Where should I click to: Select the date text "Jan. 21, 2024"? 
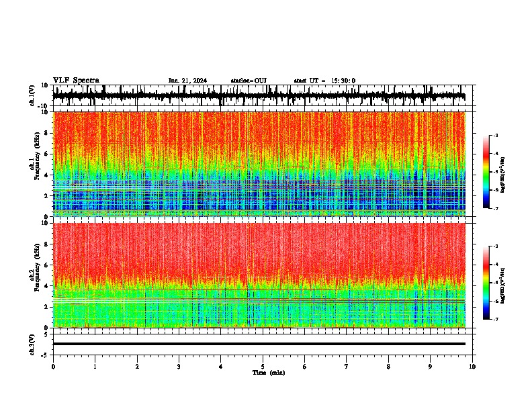coord(187,81)
